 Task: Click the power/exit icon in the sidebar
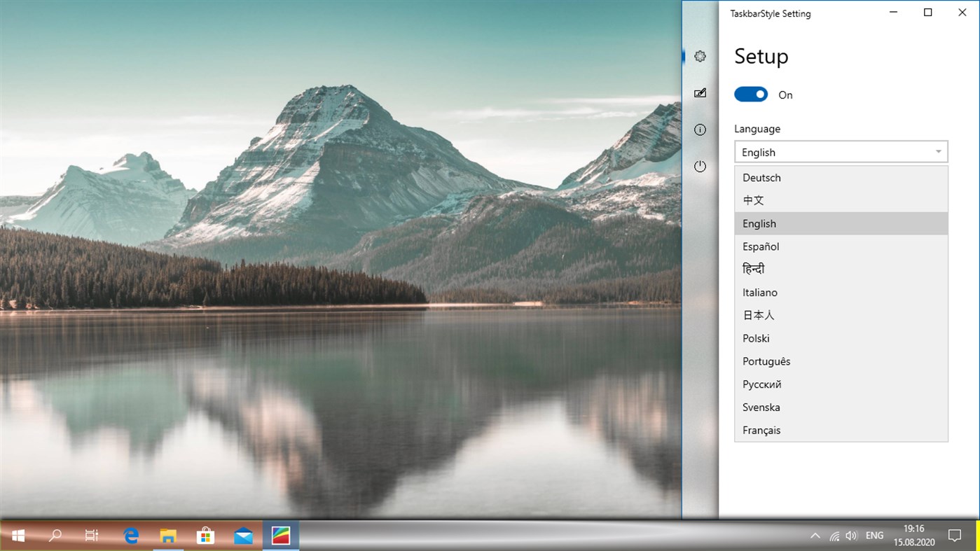click(699, 167)
